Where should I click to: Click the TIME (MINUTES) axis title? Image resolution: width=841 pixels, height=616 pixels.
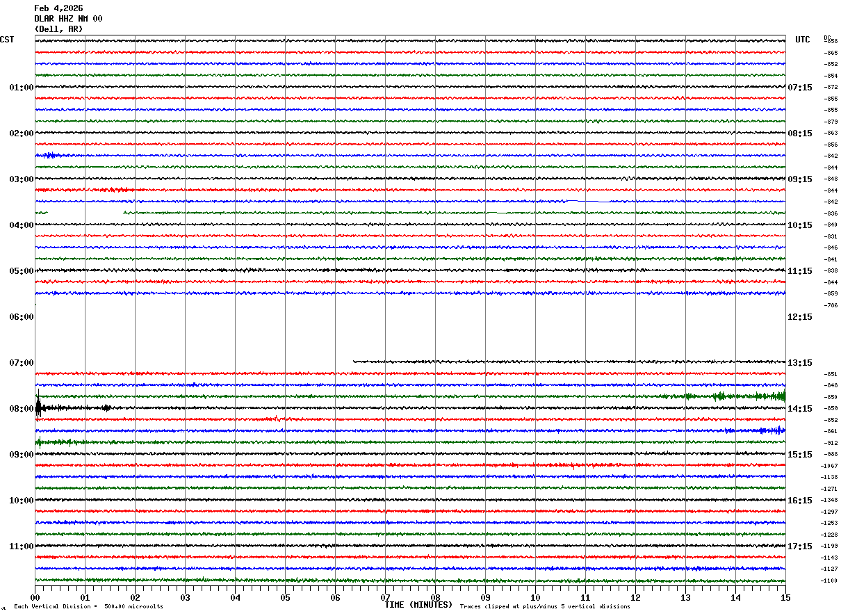click(x=418, y=605)
